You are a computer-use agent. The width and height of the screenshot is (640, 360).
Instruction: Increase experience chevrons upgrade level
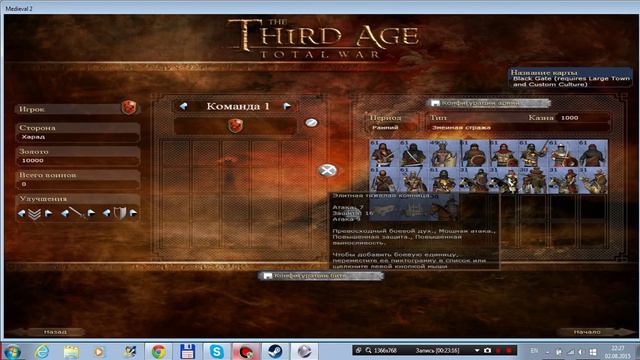point(48,213)
